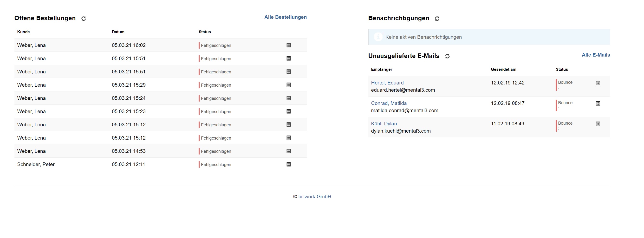The image size is (644, 238).
Task: Click Fehlgeschlagen status of 12:11 order
Action: click(x=216, y=165)
